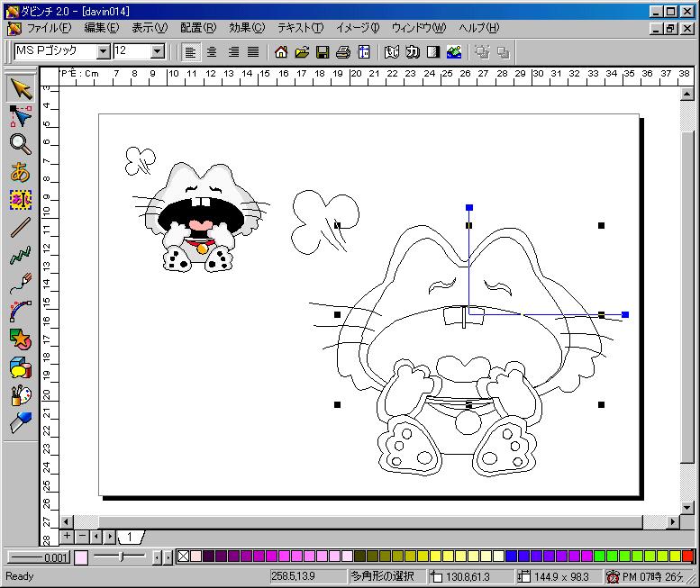The width and height of the screenshot is (700, 588).
Task: Click the home icon in toolbar
Action: [x=281, y=52]
